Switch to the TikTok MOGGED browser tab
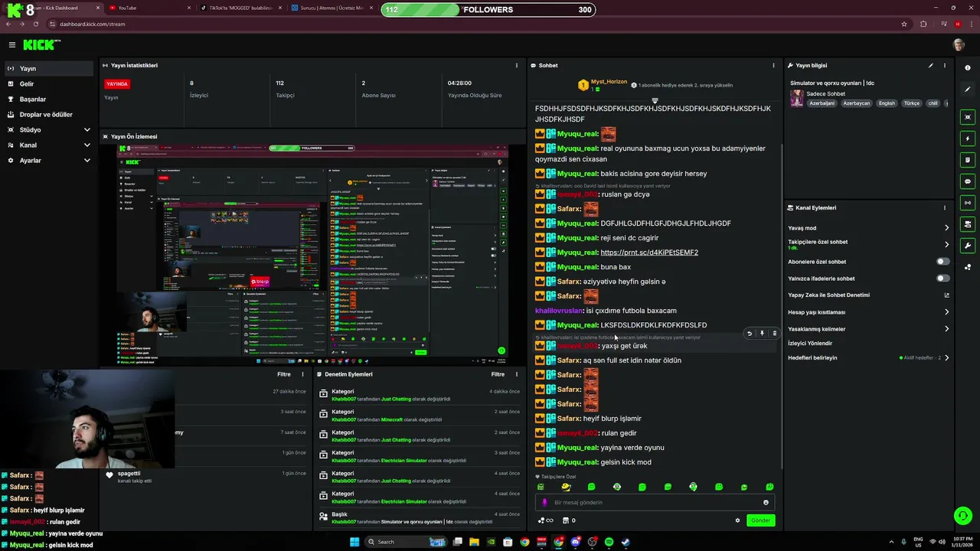 pyautogui.click(x=240, y=8)
